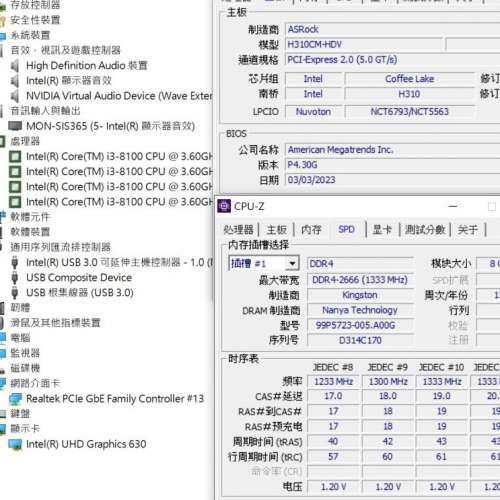
Task: Click the Nanya Technology DRAM manufacturer value
Action: (x=360, y=310)
